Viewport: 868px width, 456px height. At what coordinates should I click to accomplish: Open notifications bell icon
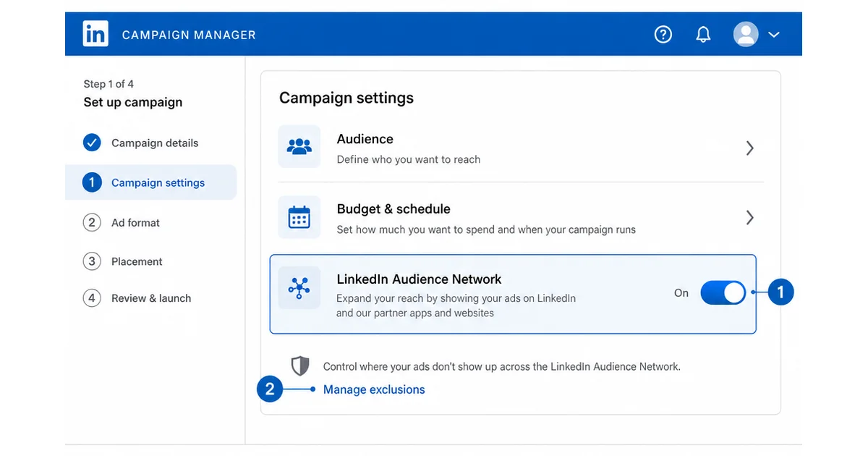click(x=703, y=34)
